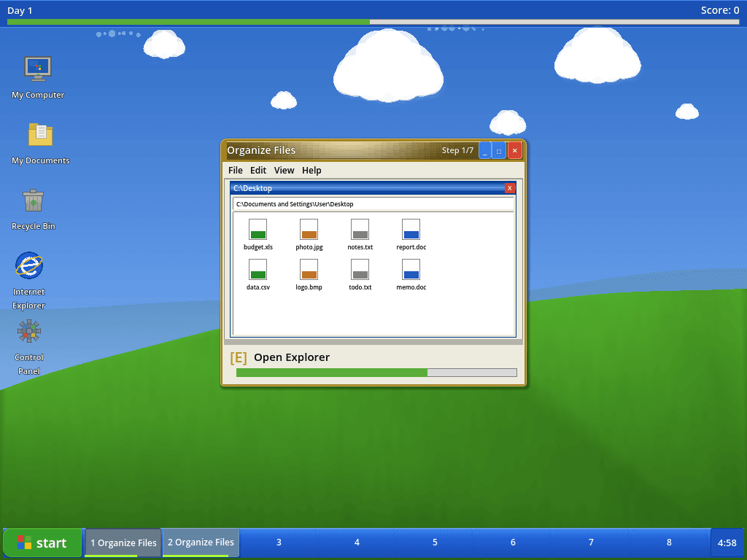Click the C:\Desktop pane title

click(252, 188)
